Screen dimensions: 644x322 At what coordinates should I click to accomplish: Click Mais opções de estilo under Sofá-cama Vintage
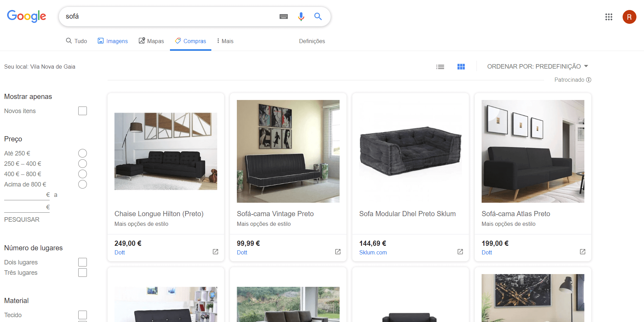pyautogui.click(x=264, y=224)
